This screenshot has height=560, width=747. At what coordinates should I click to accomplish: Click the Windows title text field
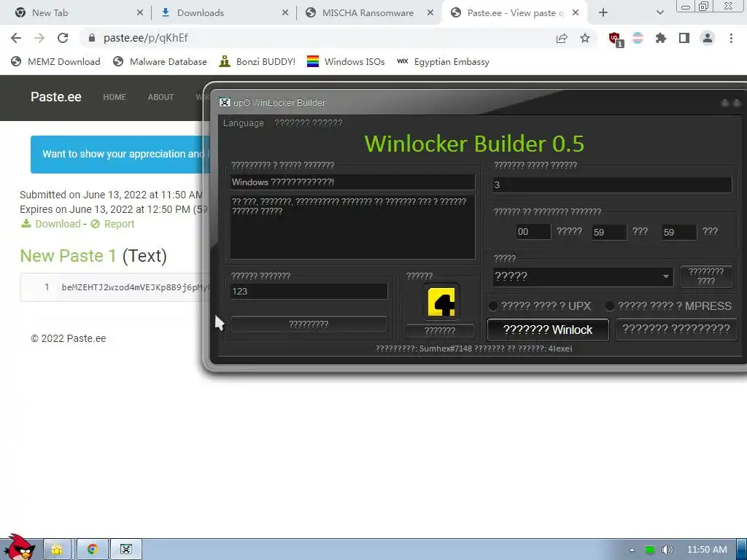(x=352, y=182)
